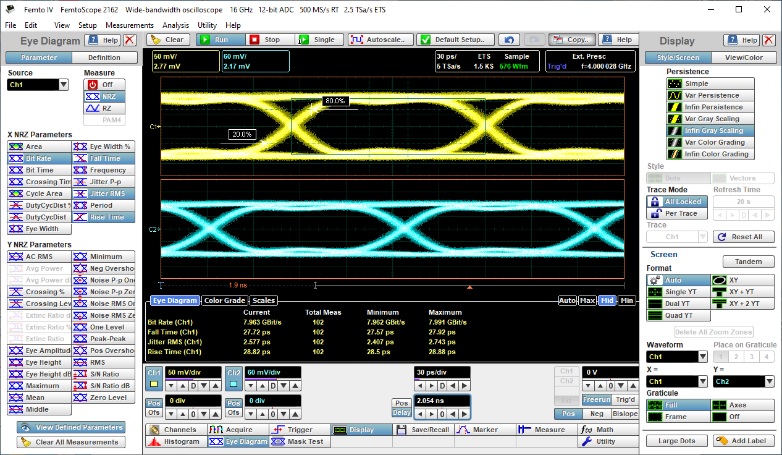Turn measurements Off in Measure group

pyautogui.click(x=106, y=85)
